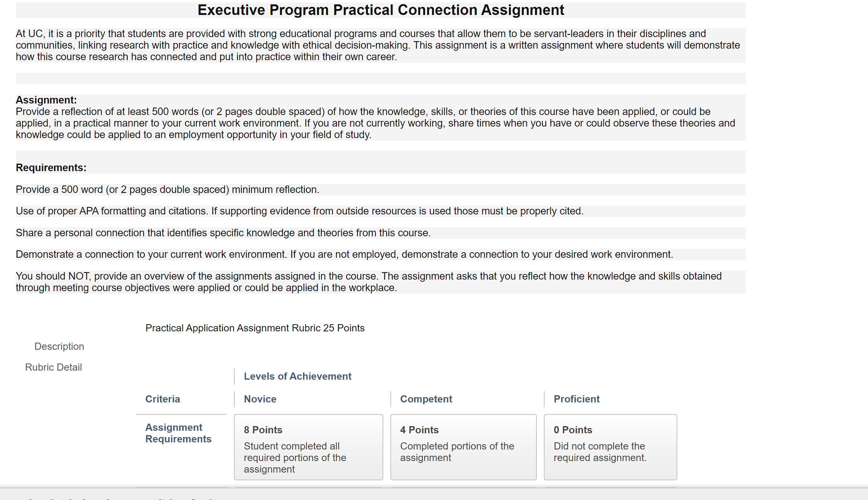The height and width of the screenshot is (500, 868).
Task: Click the bold Assignment: heading
Action: tap(46, 100)
